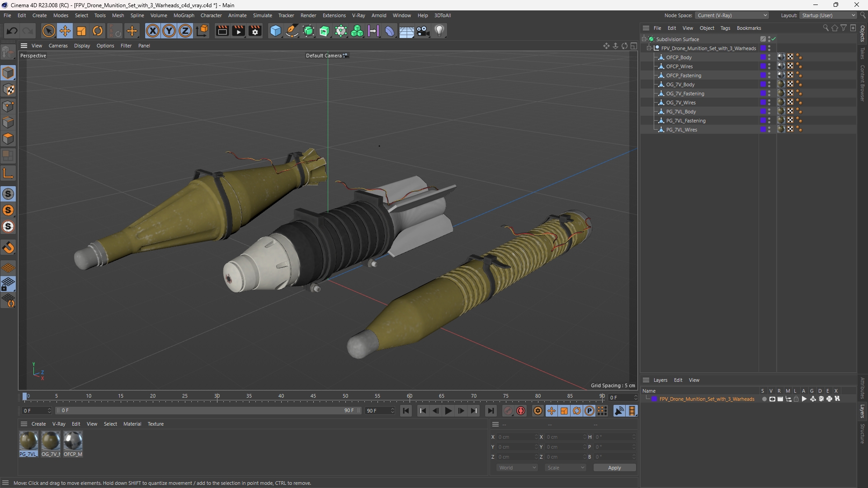Image resolution: width=868 pixels, height=488 pixels.
Task: Click Play Forwards button in timeline
Action: point(448,411)
